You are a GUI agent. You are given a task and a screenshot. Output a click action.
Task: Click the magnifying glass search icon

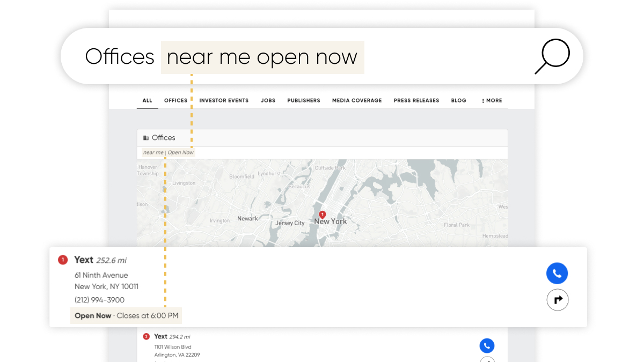coord(552,56)
